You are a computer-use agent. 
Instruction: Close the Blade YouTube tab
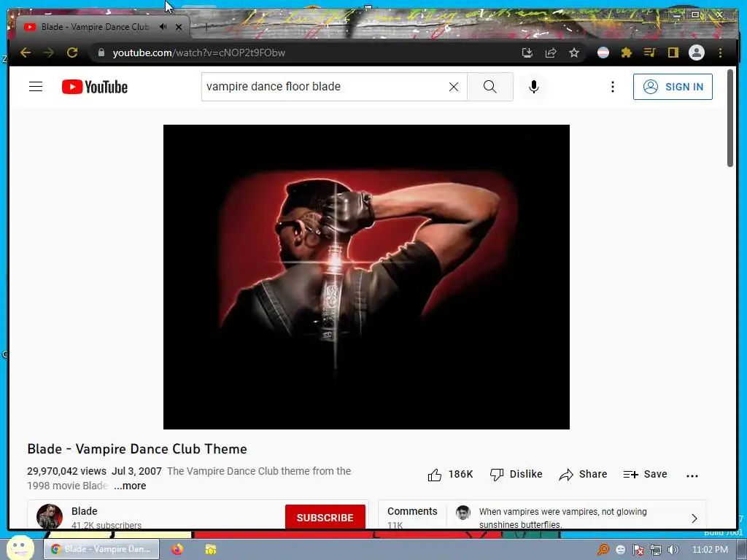(x=179, y=27)
